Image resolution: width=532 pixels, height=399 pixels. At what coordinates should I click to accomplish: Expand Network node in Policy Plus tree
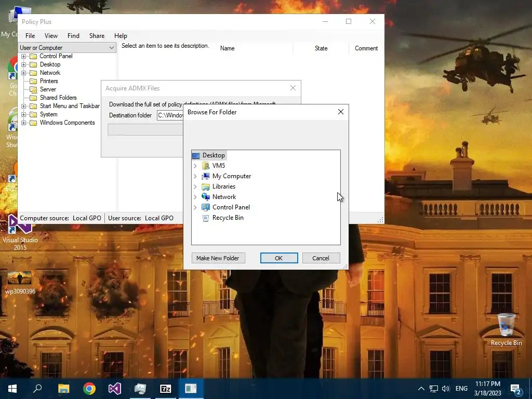[23, 73]
